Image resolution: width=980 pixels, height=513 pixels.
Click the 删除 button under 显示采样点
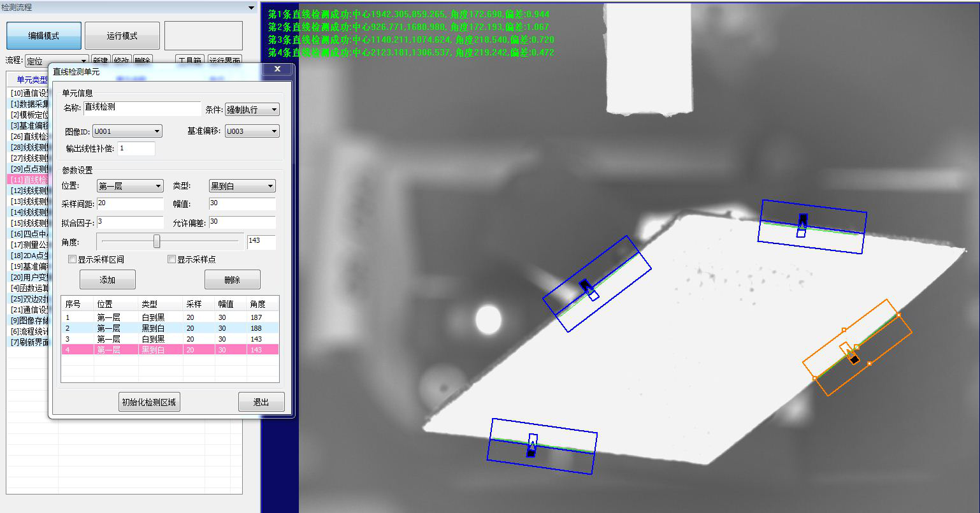click(x=233, y=280)
